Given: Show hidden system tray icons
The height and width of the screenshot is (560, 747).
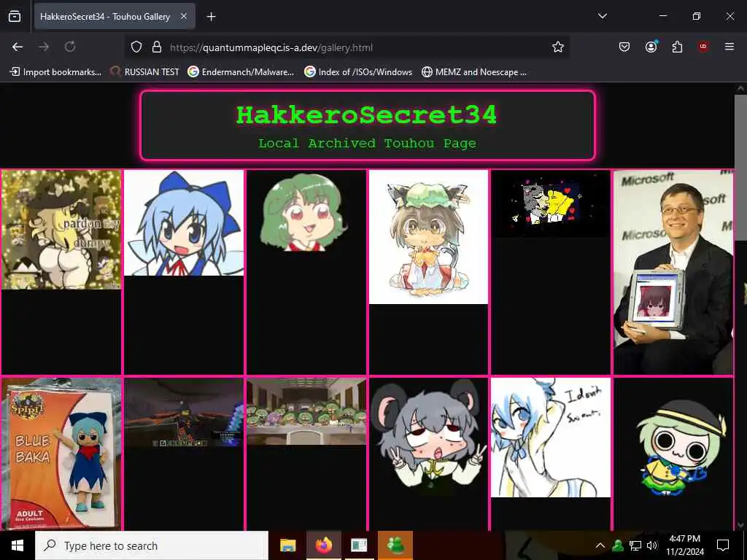Looking at the screenshot, I should point(600,545).
